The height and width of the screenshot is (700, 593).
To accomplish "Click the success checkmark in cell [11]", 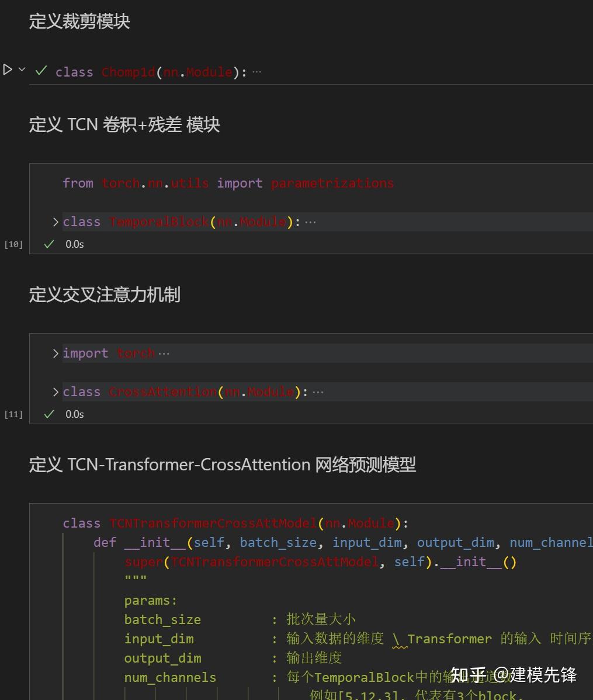I will [48, 414].
